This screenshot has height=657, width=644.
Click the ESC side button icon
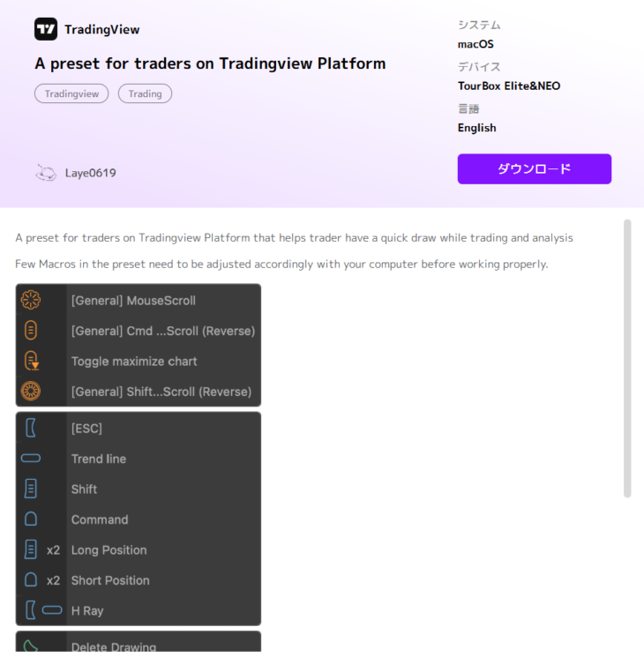31,429
